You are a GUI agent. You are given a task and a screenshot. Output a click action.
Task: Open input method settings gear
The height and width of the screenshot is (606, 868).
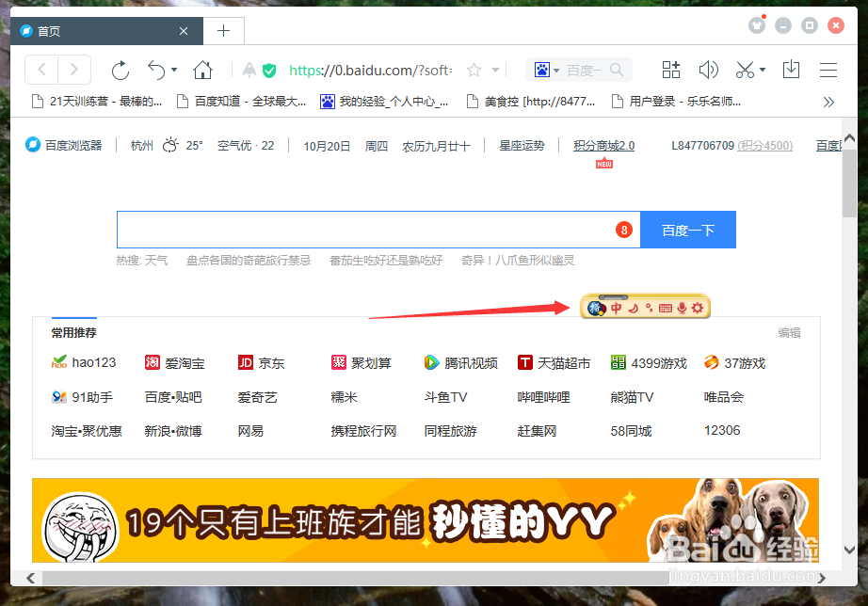tap(698, 308)
